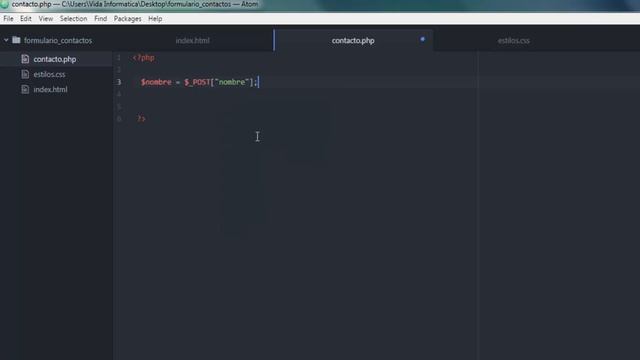This screenshot has height=360, width=640.
Task: Click the formulario_contactos folder icon
Action: [16, 40]
